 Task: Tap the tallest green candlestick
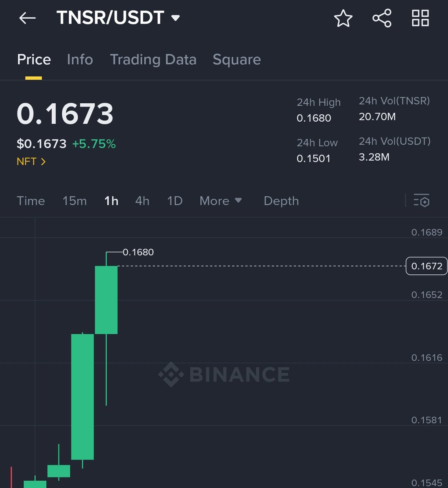click(x=83, y=396)
